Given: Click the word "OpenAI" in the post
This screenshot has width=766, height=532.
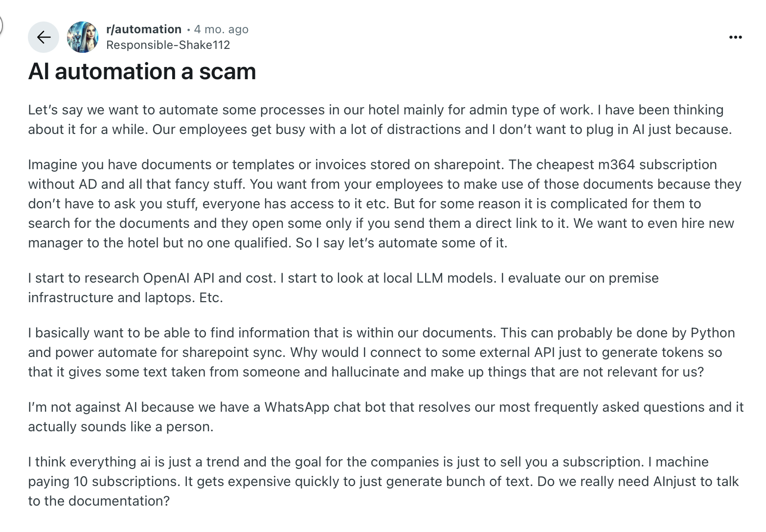Looking at the screenshot, I should [166, 278].
